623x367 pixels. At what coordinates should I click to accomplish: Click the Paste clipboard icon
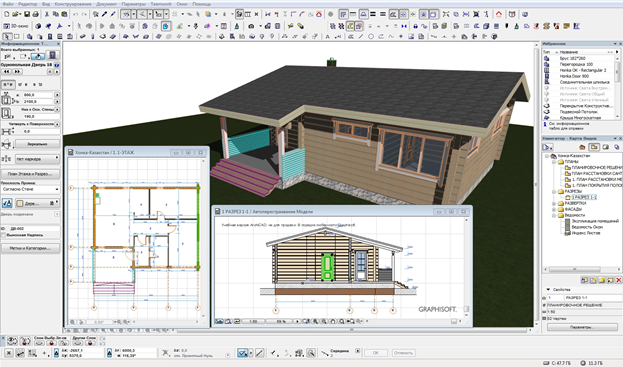(x=64, y=14)
